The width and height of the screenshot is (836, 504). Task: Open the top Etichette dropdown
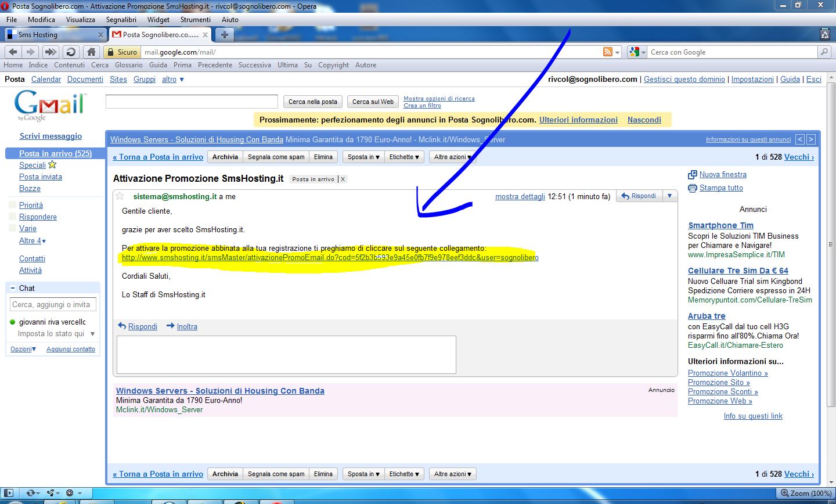tap(404, 157)
